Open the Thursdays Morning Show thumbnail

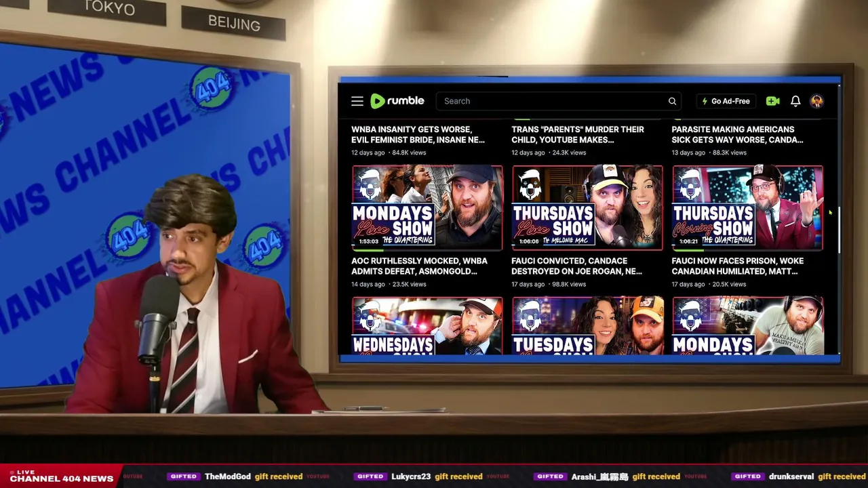[x=747, y=207]
